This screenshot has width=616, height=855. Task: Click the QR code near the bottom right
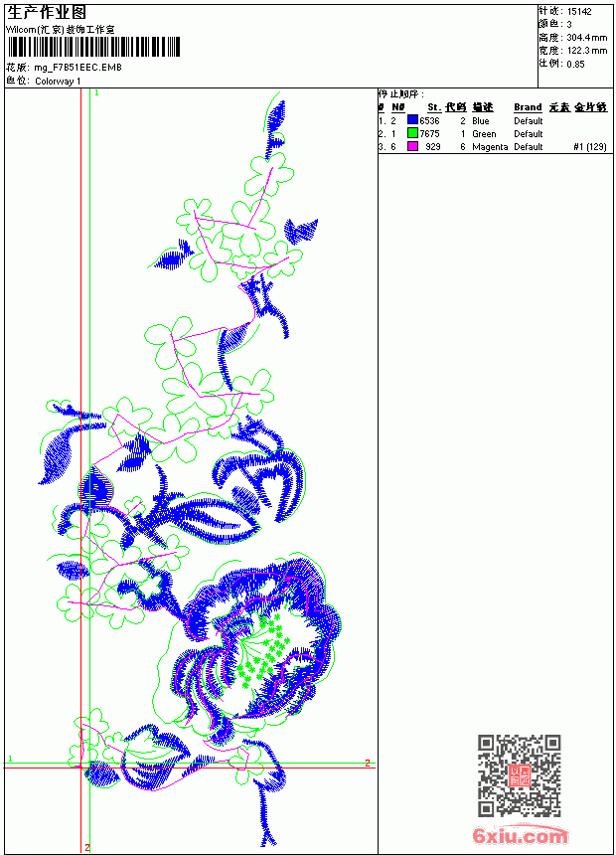(519, 774)
